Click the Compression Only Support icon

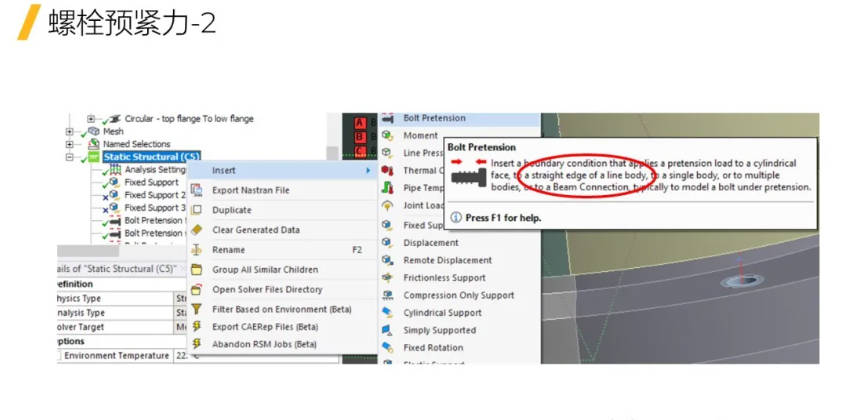click(387, 295)
